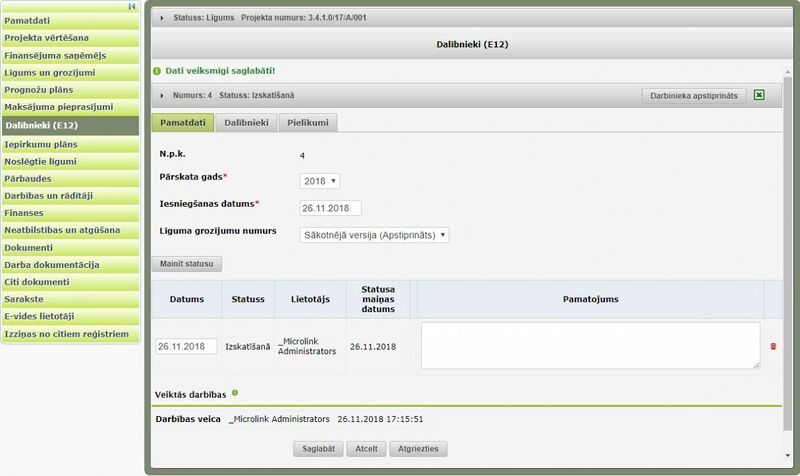Open the info icon next to Veiktās darbības
800x476 pixels.
click(x=235, y=393)
